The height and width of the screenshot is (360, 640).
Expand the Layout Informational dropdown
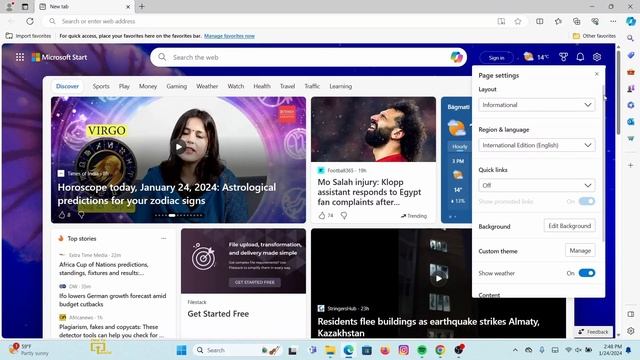[537, 105]
